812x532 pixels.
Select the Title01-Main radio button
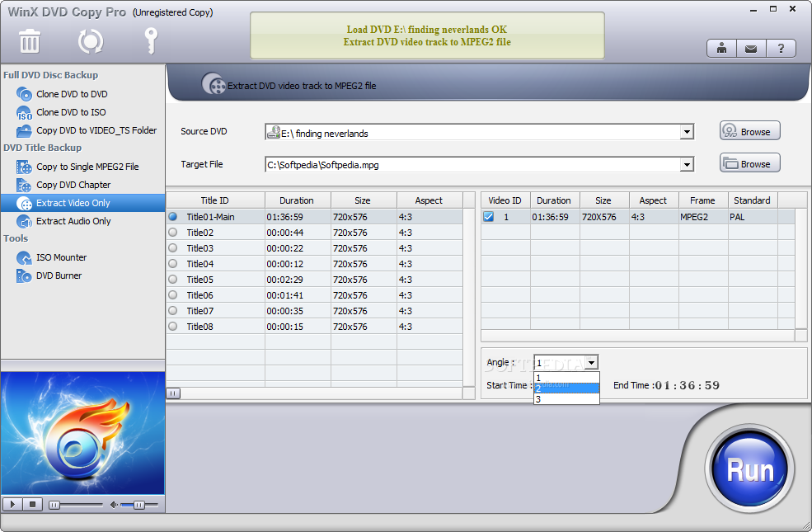(x=173, y=217)
